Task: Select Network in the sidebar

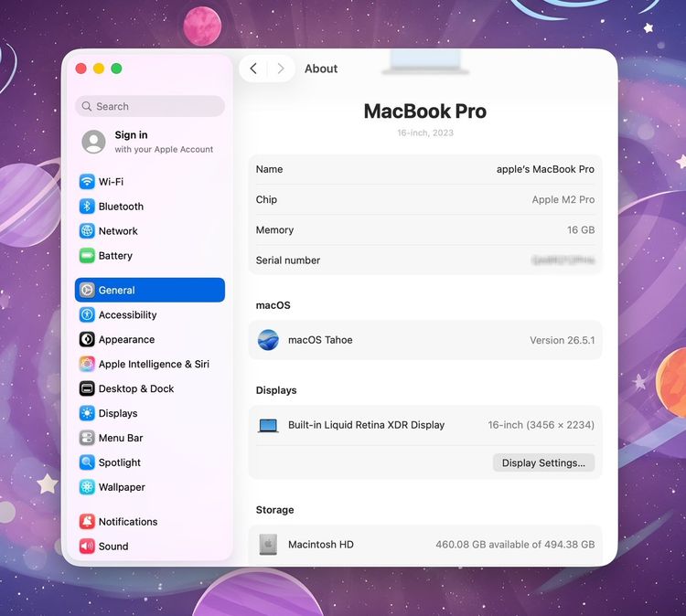Action: [150, 231]
